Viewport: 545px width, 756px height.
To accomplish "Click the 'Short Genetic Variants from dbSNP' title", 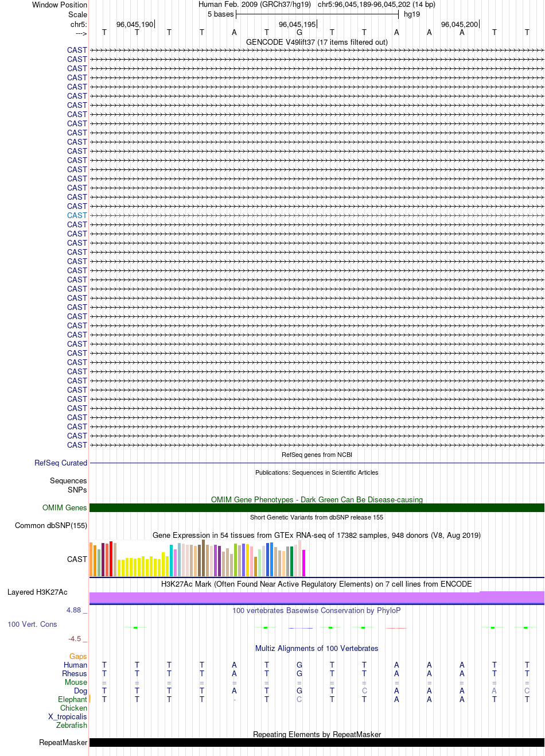I will click(317, 517).
